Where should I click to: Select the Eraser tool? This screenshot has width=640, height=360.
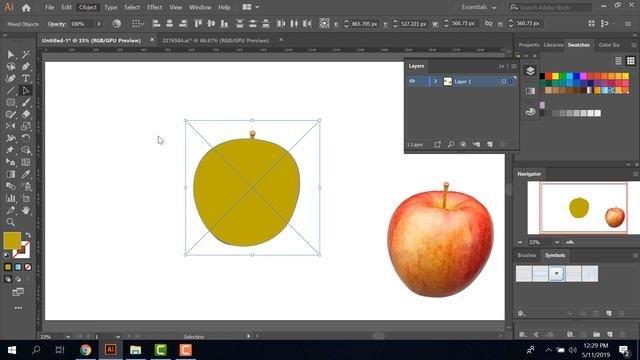[26, 114]
